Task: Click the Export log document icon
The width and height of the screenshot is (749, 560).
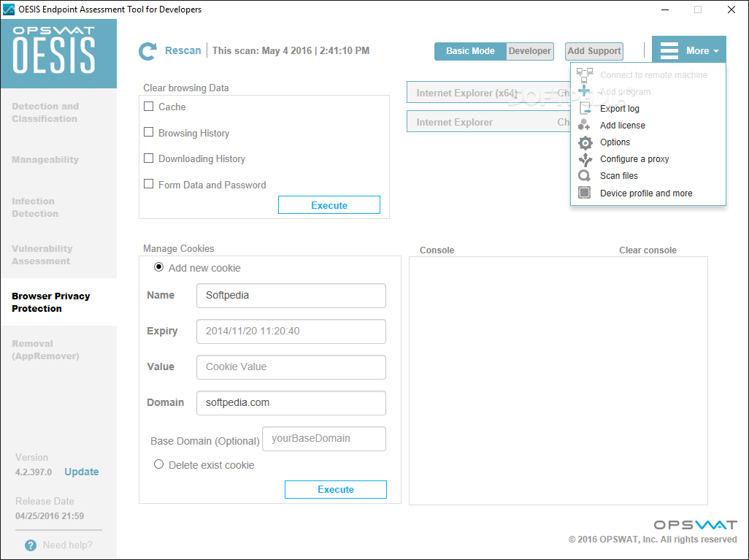Action: [x=585, y=109]
